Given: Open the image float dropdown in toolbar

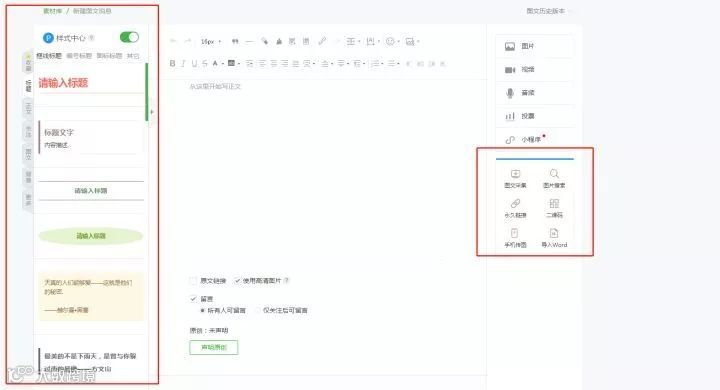Looking at the screenshot, I should [x=412, y=41].
